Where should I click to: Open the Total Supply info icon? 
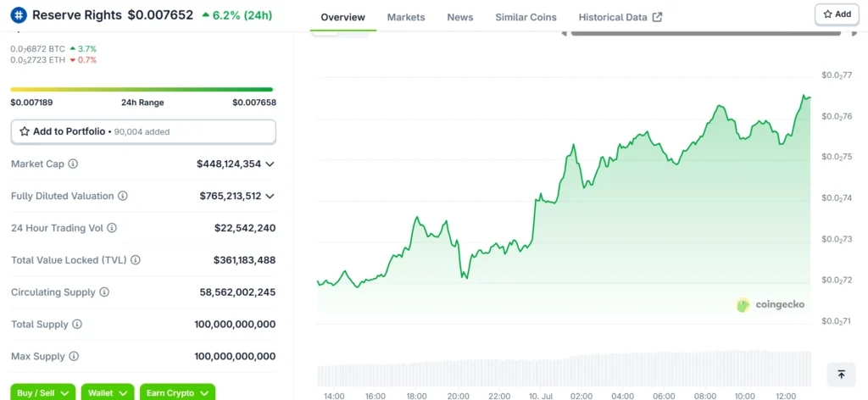(x=77, y=325)
